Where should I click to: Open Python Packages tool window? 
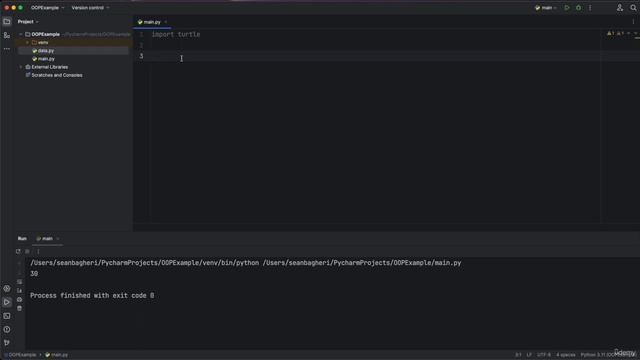click(7, 289)
